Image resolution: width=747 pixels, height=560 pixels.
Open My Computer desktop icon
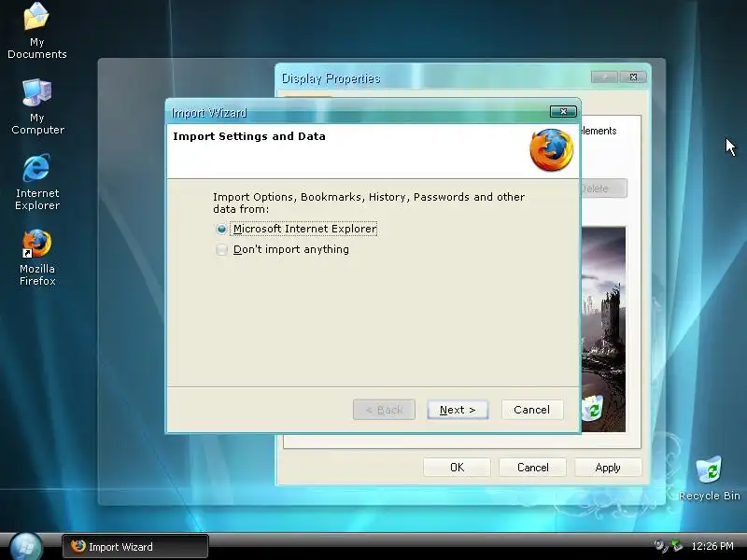tap(37, 106)
